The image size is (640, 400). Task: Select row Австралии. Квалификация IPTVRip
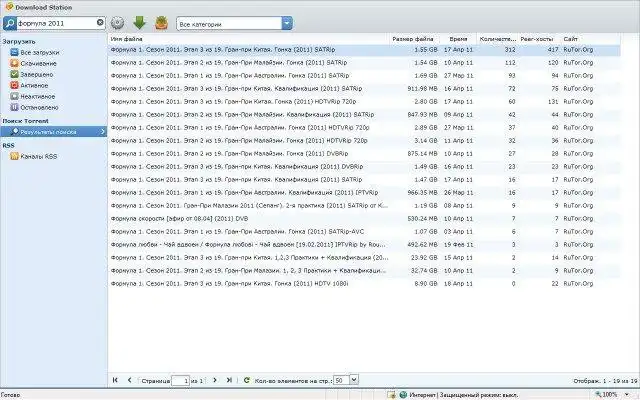pyautogui.click(x=364, y=193)
